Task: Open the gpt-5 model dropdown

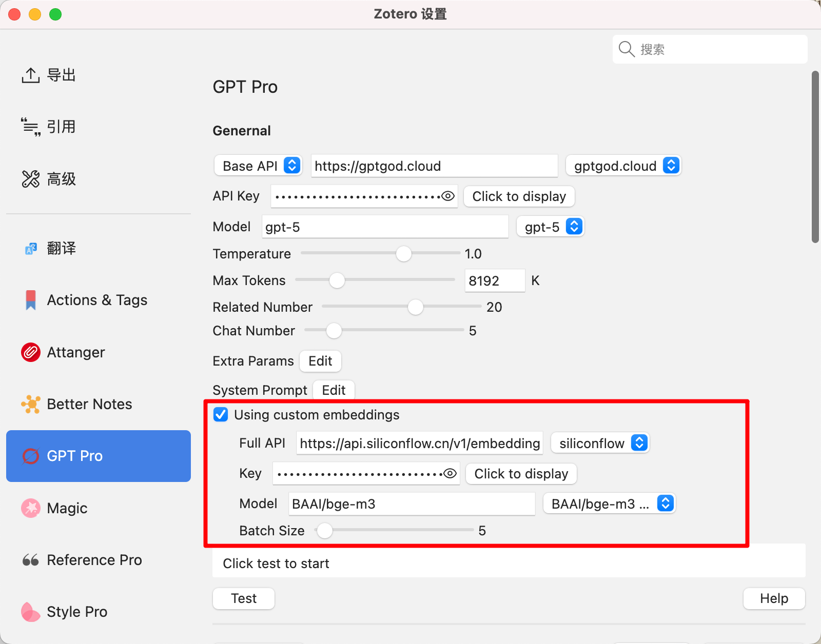Action: 551,227
